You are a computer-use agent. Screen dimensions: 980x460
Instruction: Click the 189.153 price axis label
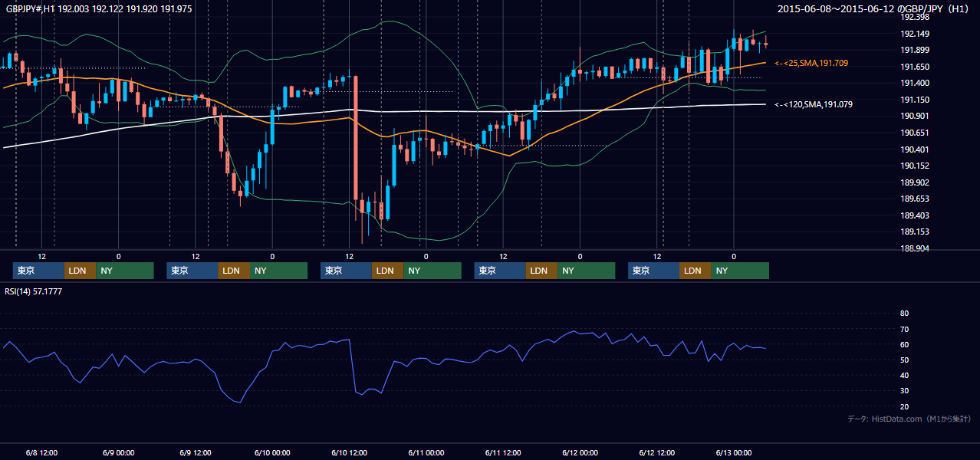[915, 232]
